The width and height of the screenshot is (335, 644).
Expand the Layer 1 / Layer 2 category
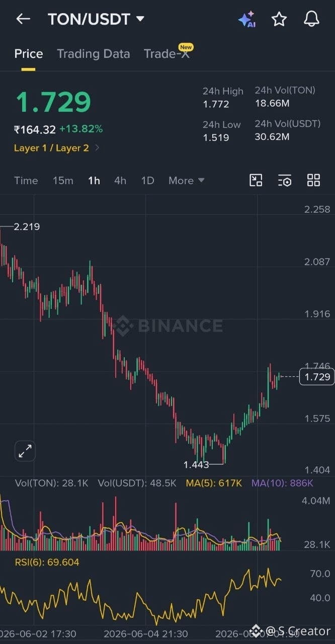pyautogui.click(x=57, y=148)
